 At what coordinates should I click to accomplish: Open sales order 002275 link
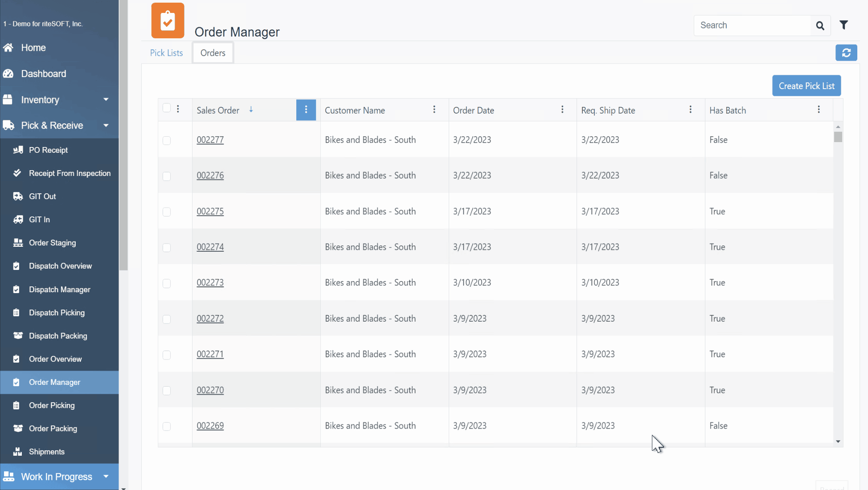pyautogui.click(x=210, y=212)
